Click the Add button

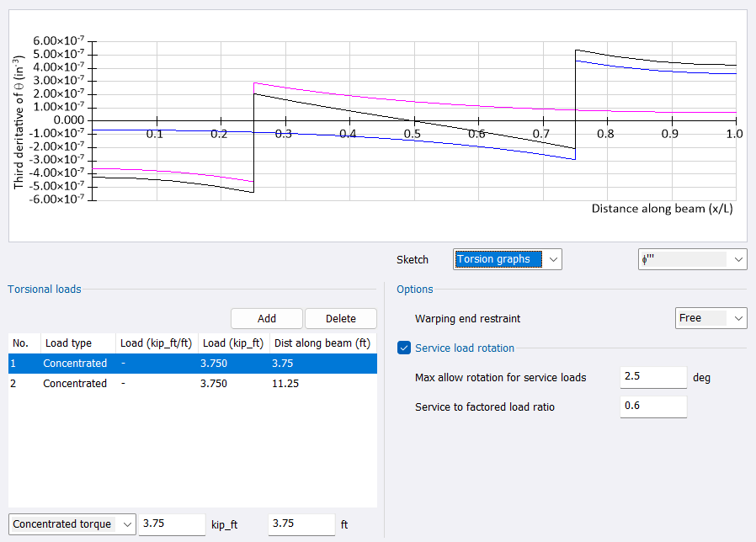[266, 318]
